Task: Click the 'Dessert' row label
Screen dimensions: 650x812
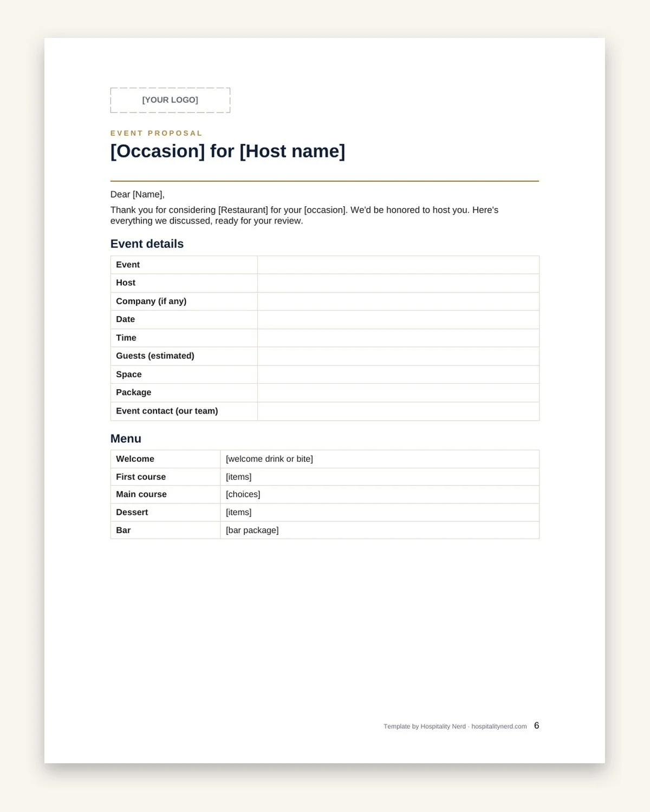Action: (x=132, y=512)
